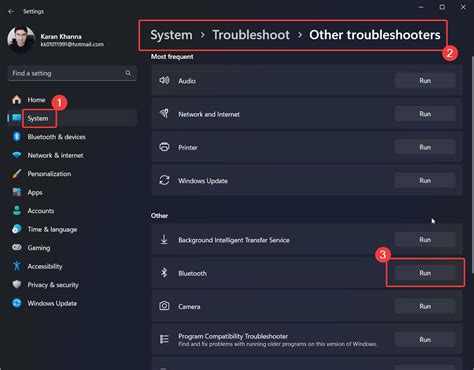
Task: Click the Windows Update sidebar icon
Action: point(17,303)
